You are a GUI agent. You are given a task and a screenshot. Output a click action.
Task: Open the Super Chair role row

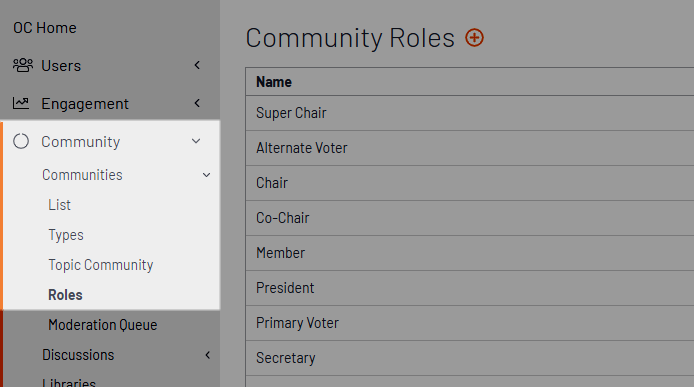[470, 113]
